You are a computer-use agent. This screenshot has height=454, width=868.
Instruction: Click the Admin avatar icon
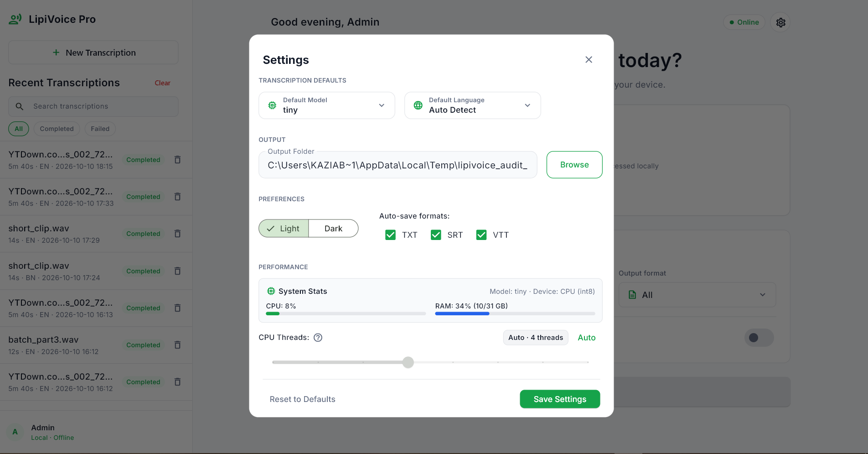(15, 432)
